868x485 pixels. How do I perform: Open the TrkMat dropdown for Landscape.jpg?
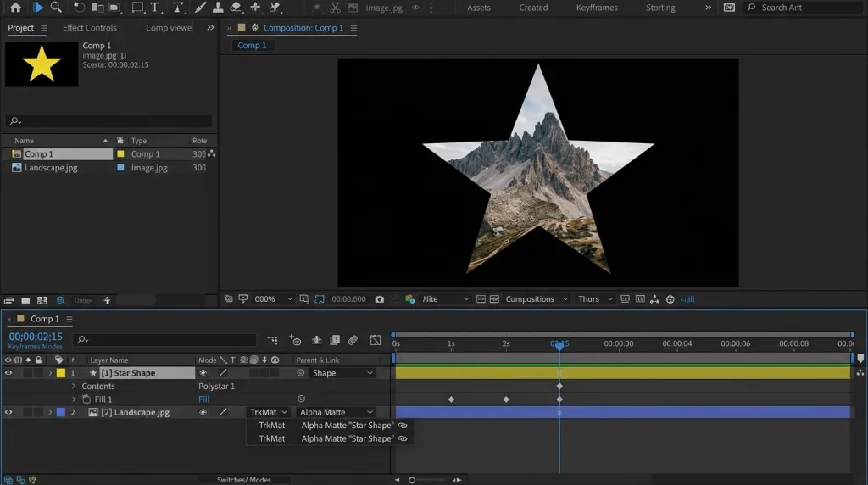pyautogui.click(x=268, y=412)
